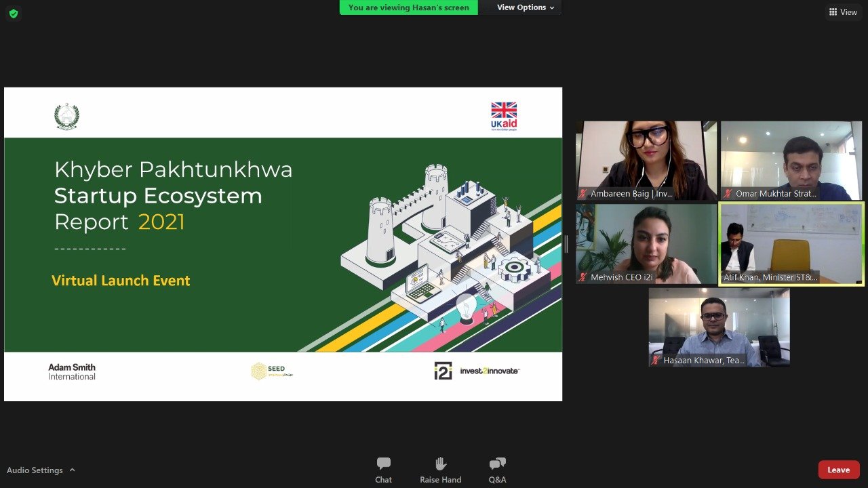868x488 pixels.
Task: Click the green meeting security shield icon
Action: 13,13
